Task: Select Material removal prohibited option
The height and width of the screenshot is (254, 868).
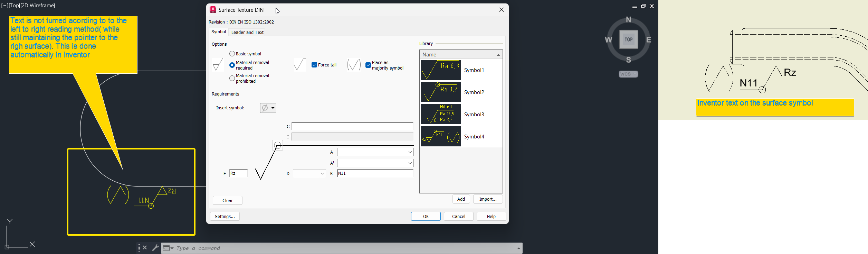Action: coord(232,79)
